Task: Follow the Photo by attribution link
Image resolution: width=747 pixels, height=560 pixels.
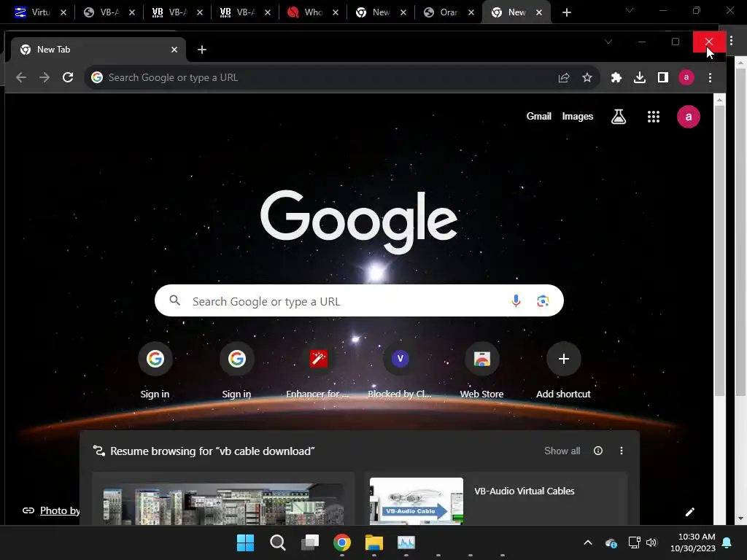Action: tap(60, 510)
